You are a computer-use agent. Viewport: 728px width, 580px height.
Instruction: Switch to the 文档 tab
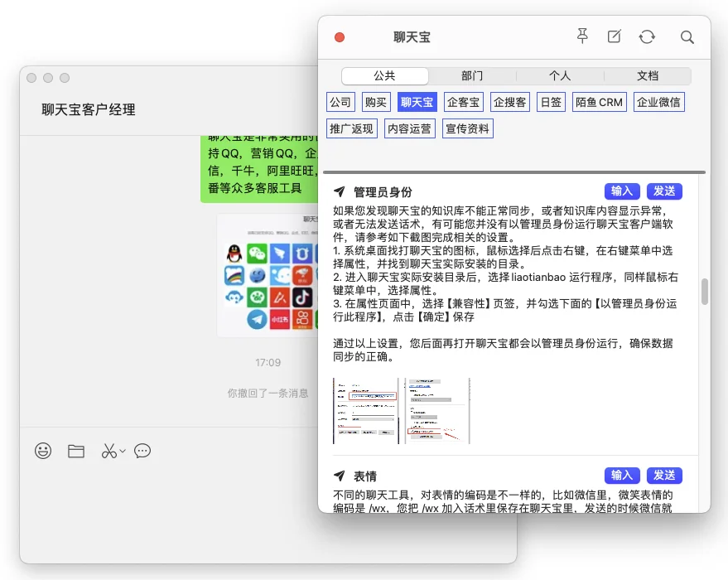(648, 75)
